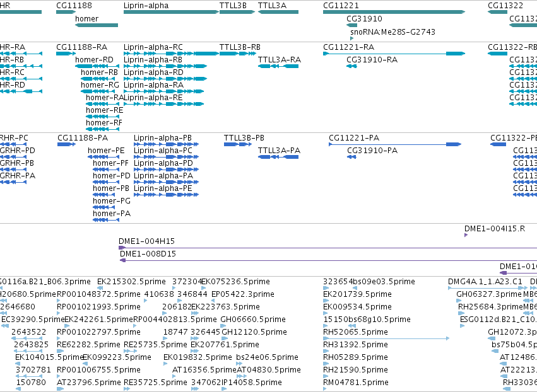
Task: Select the TTLL3A gene label
Action: point(272,6)
